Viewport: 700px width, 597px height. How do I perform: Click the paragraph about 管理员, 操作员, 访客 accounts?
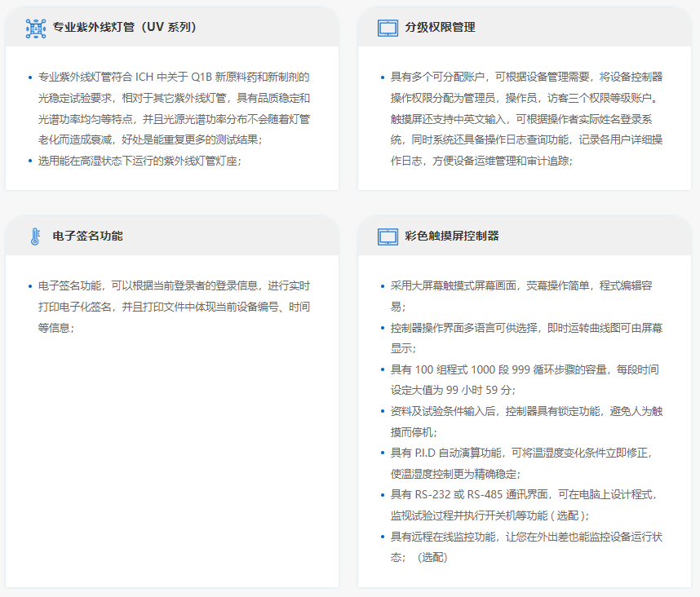point(526,119)
